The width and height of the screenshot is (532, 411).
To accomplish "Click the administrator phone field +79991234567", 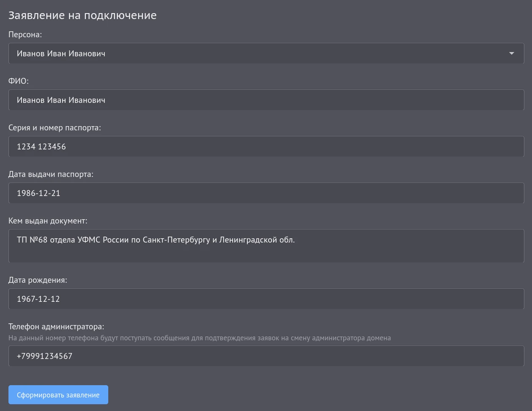I will click(266, 356).
